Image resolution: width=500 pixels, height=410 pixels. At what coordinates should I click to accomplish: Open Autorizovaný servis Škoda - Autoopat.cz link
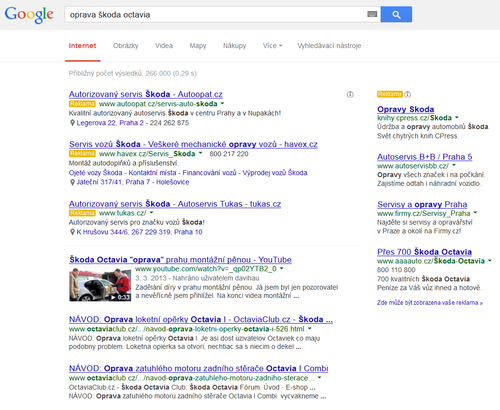tap(146, 94)
